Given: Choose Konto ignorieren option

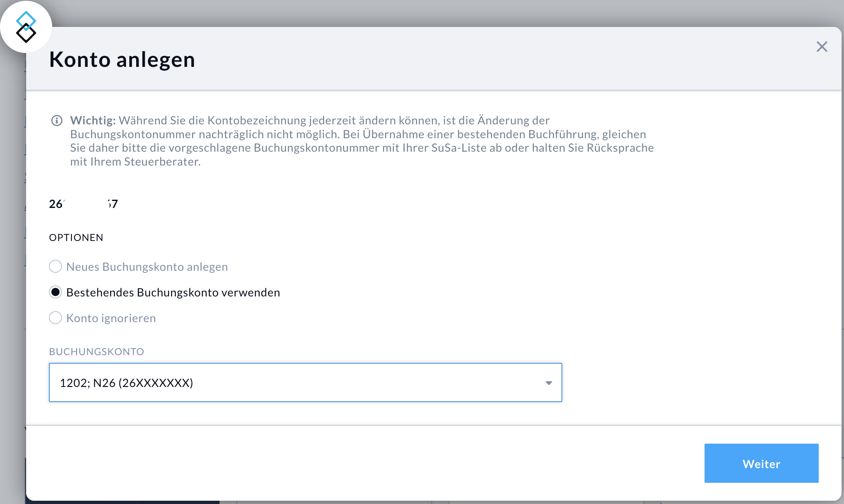Looking at the screenshot, I should point(111,318).
